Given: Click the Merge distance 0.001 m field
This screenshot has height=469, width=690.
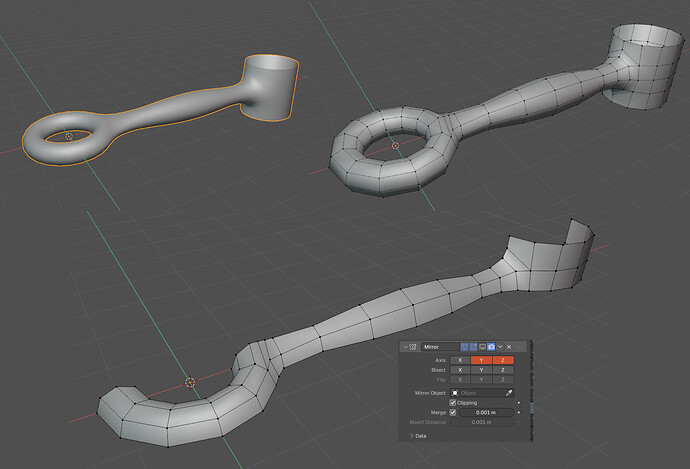Looking at the screenshot, I should (x=486, y=412).
